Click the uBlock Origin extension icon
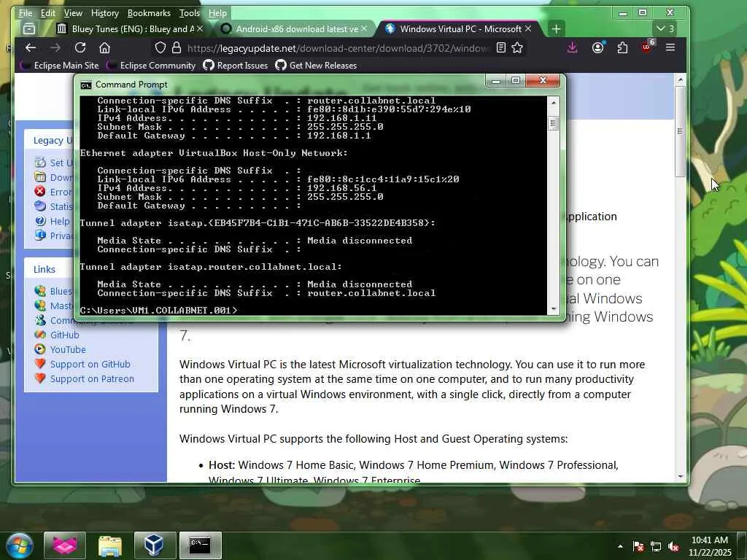The image size is (747, 560). click(x=648, y=47)
